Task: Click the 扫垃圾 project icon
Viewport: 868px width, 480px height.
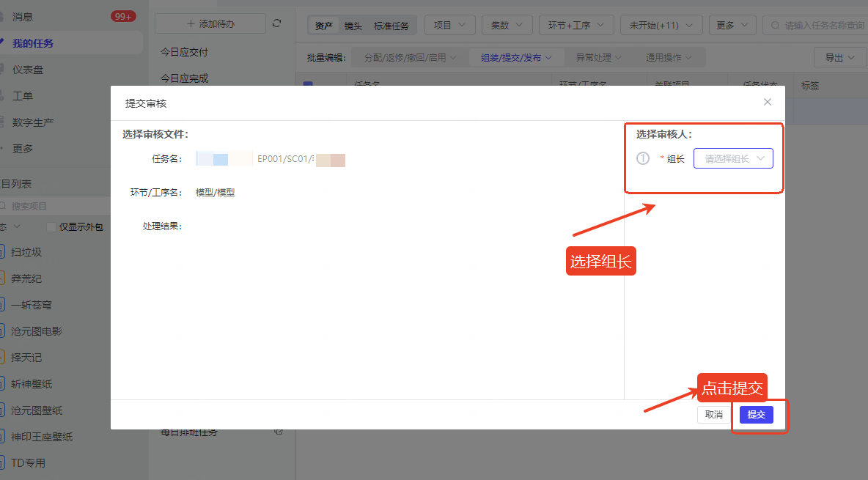Action: (2, 252)
